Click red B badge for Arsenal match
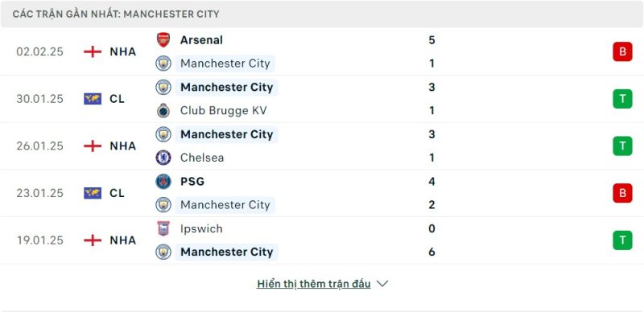Image resolution: width=644 pixels, height=312 pixels. point(622,51)
